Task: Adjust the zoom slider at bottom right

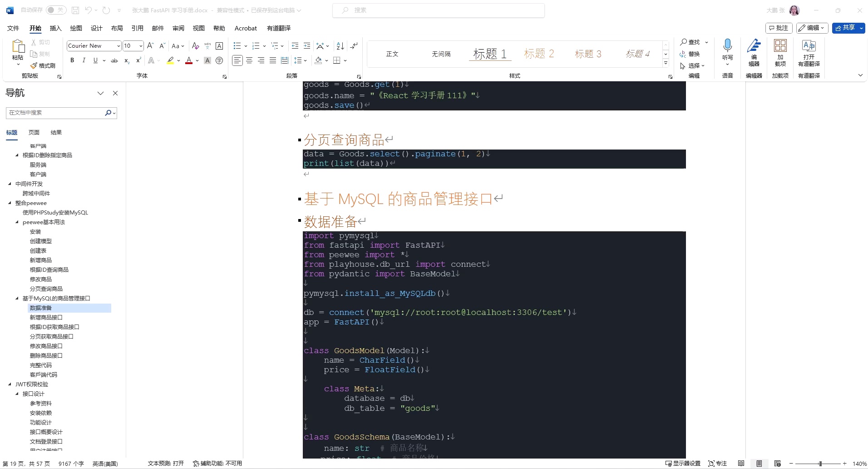Action: point(820,464)
